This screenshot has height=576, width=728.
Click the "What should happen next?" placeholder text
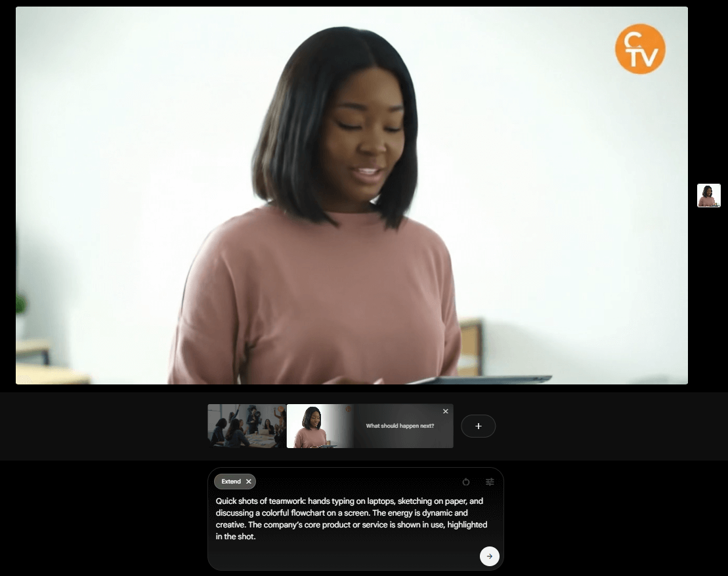coord(400,426)
